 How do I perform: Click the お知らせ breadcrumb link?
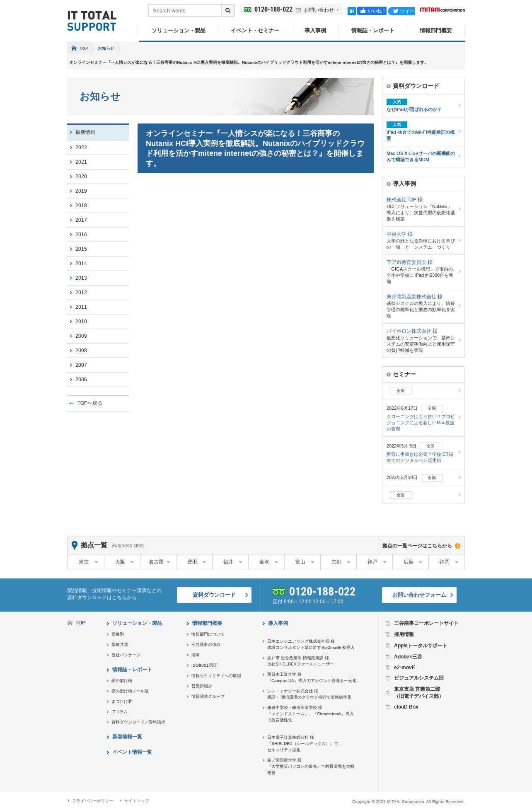point(106,48)
